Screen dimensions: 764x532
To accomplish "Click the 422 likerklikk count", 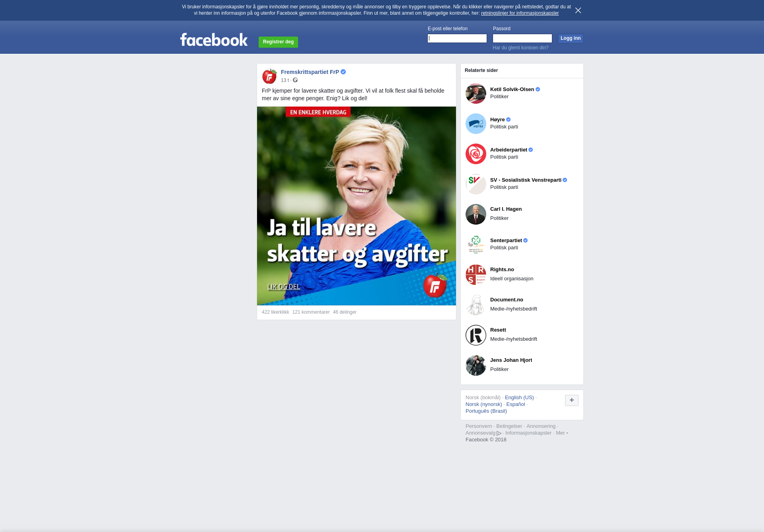I will click(x=275, y=312).
